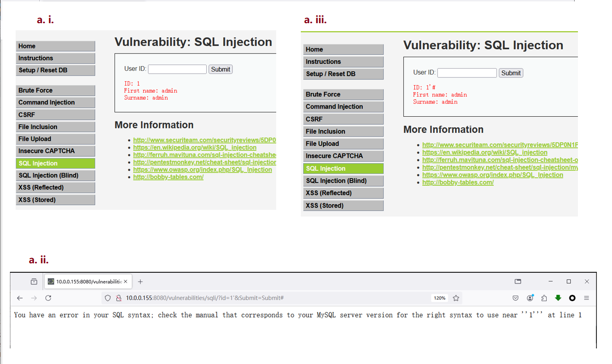This screenshot has height=364, width=612.
Task: Select Command Injection in the a. i. sidebar
Action: [55, 102]
